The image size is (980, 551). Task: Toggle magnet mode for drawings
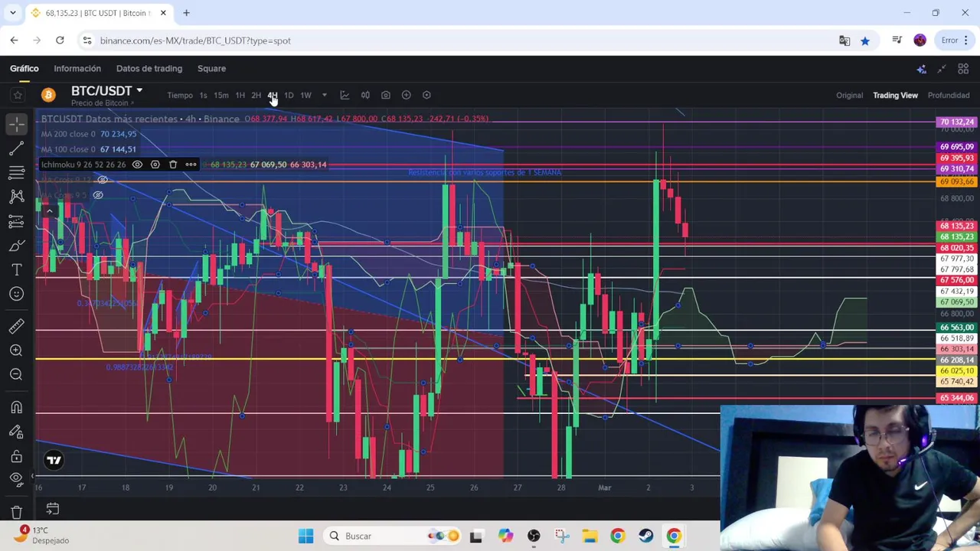point(17,407)
